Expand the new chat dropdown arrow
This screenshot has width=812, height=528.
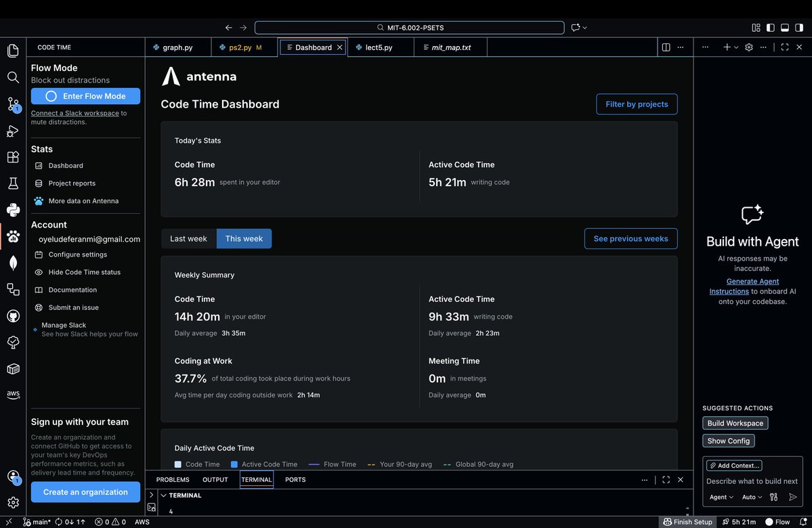[736, 47]
